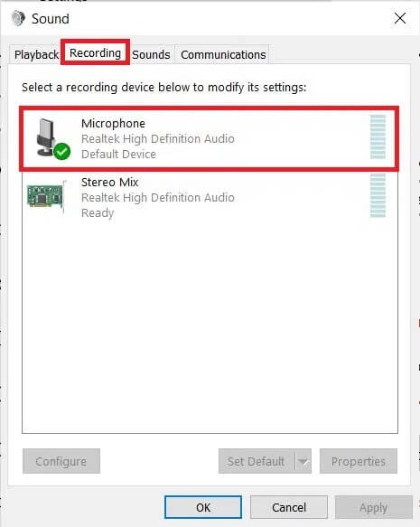Screen dimensions: 420x527
Task: Go to the Communications tab
Action: 223,54
